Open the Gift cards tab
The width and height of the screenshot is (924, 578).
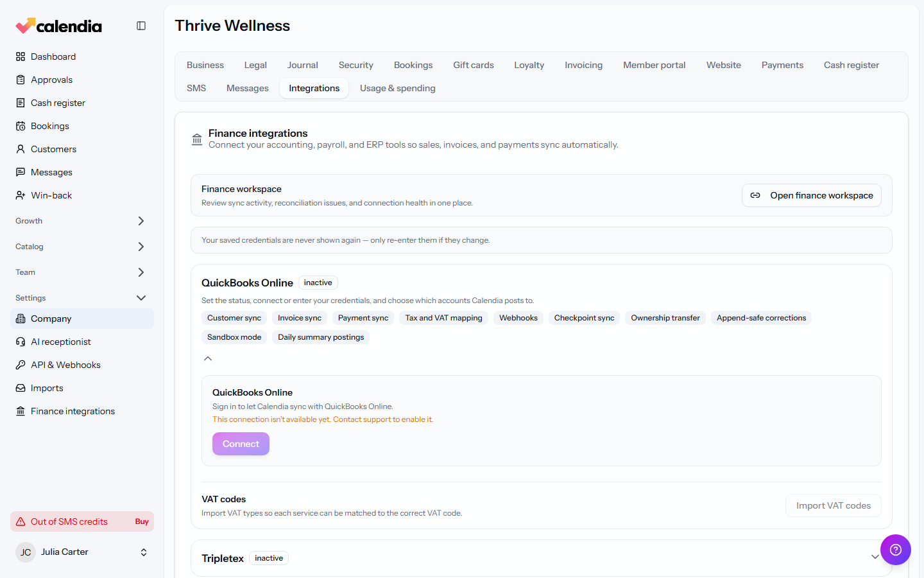pyautogui.click(x=474, y=65)
